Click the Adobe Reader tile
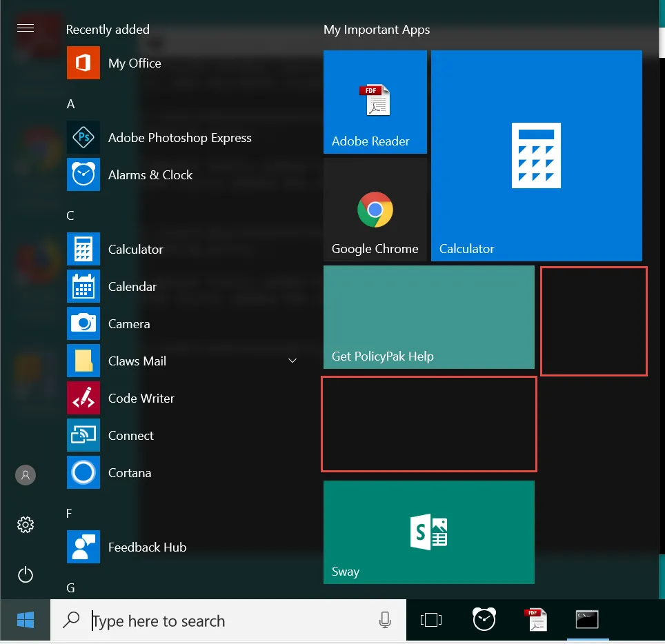This screenshot has height=644, width=665. pyautogui.click(x=375, y=102)
